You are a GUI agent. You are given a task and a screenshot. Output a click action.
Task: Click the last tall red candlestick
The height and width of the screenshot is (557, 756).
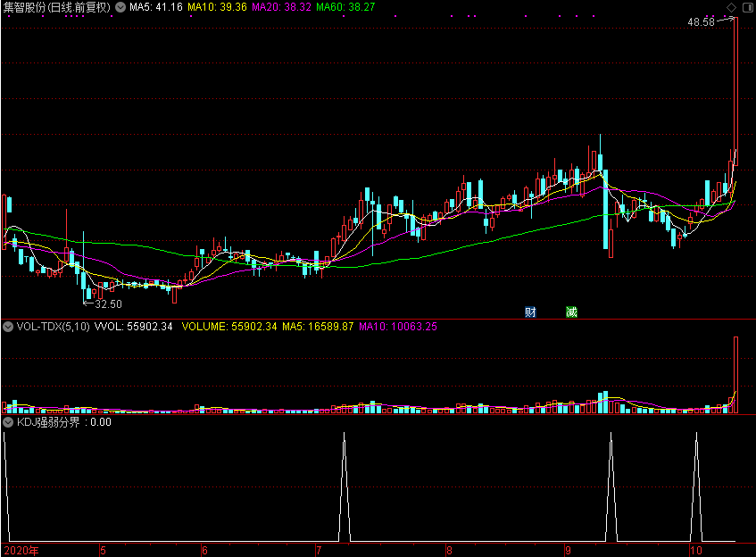pos(735,92)
